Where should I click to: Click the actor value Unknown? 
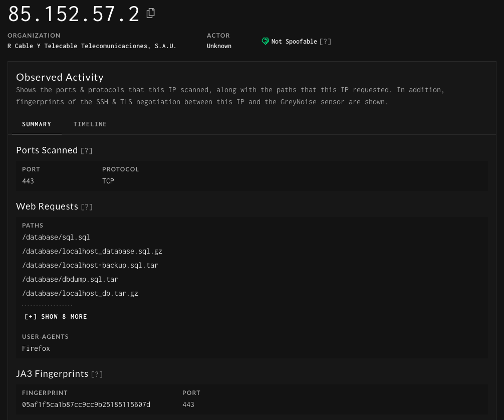click(x=219, y=46)
